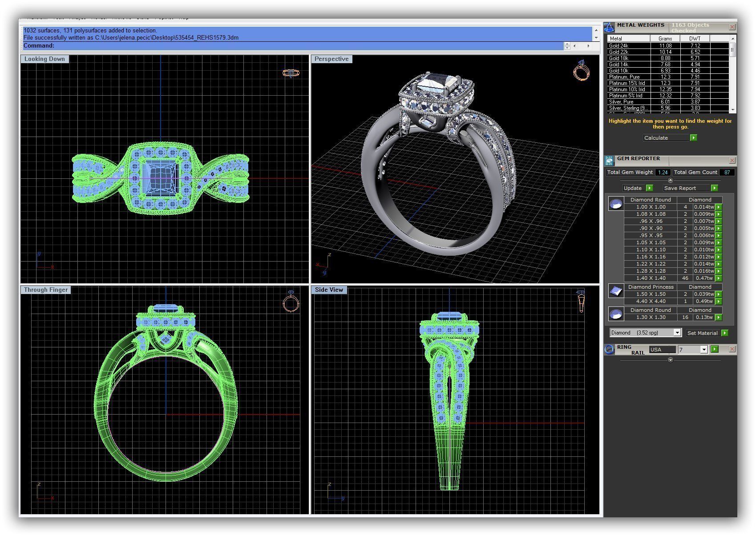This screenshot has width=756, height=536.
Task: Click the Diamond Princess gem thumbnail
Action: tap(616, 291)
